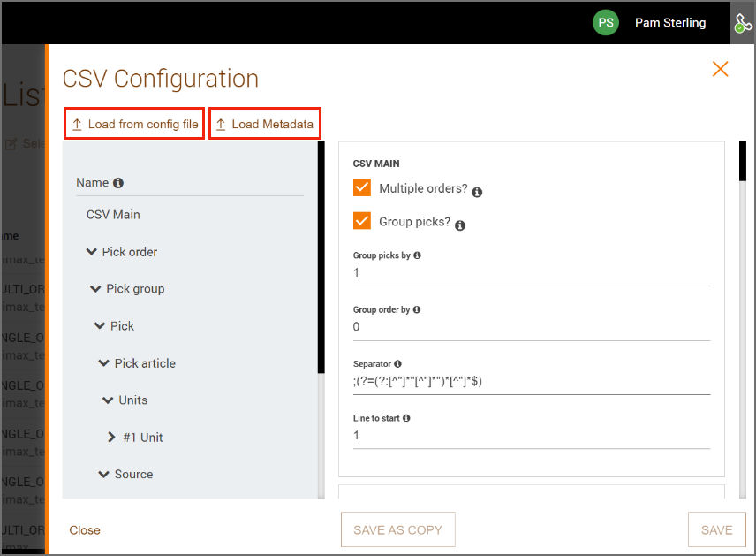756x556 pixels.
Task: Click the info icon next to Name
Action: click(118, 183)
